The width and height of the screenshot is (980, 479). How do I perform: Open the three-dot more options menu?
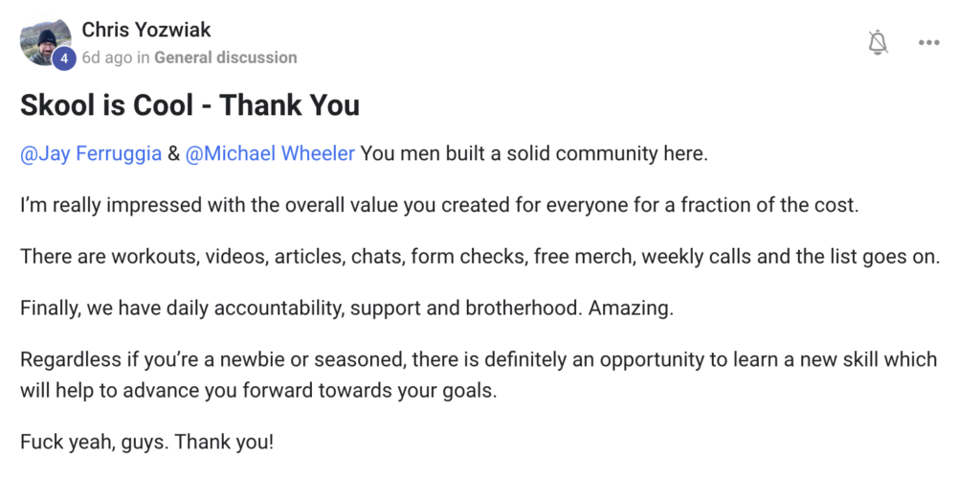[x=928, y=42]
